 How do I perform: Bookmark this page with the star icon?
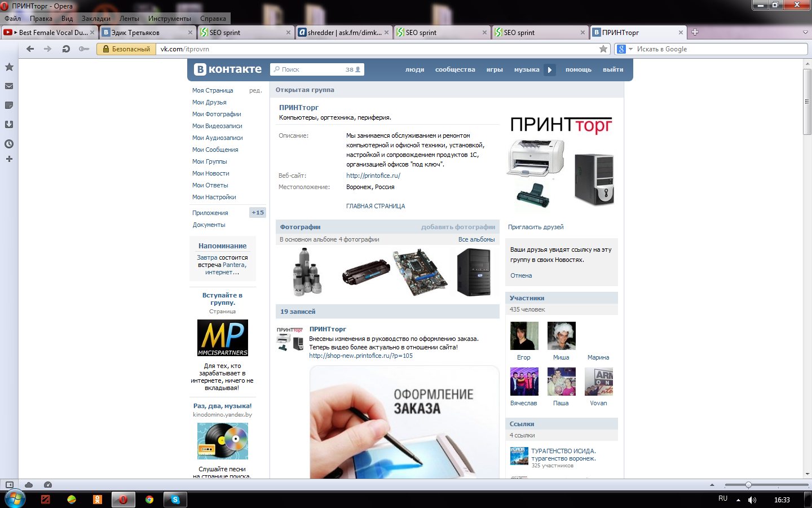point(603,49)
